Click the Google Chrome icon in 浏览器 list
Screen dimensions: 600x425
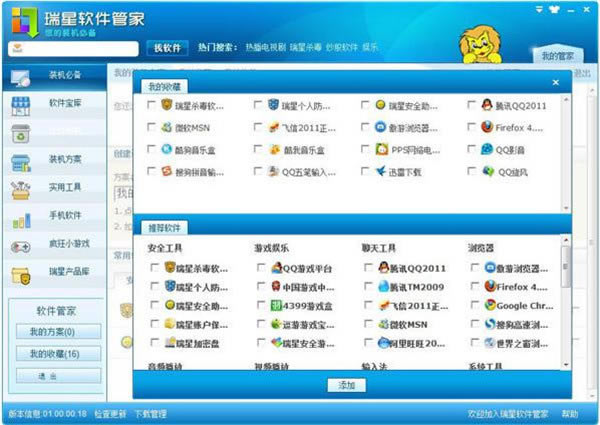click(x=490, y=306)
